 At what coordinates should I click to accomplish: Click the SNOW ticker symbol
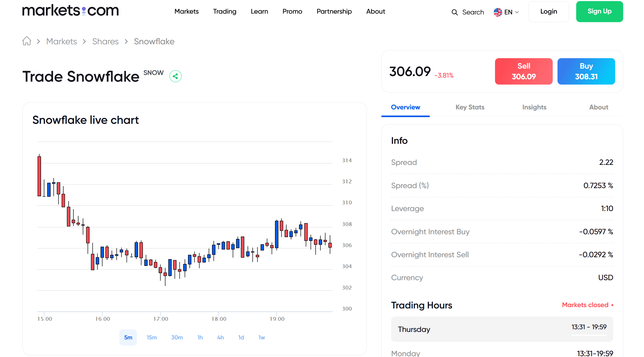[x=154, y=73]
